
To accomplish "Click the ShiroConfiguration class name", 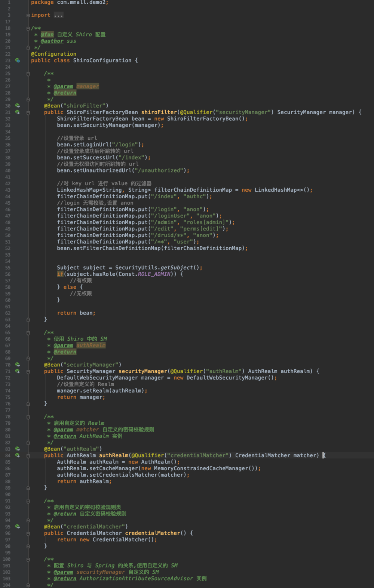I will (x=102, y=61).
